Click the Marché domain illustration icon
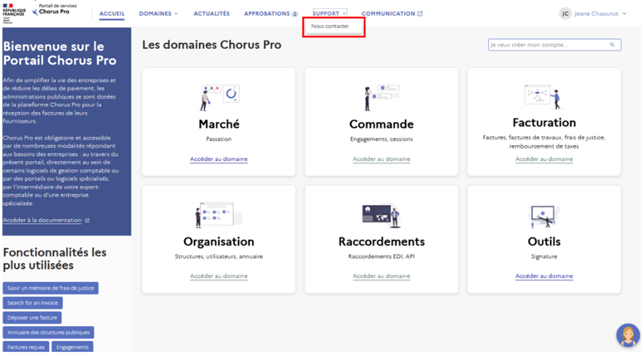Screen dimensions: 644x356 coord(219,97)
